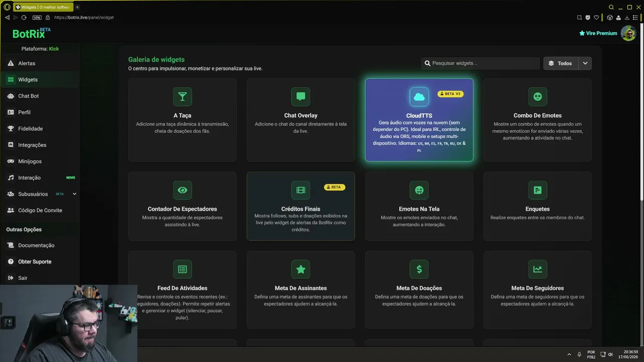Image resolution: width=644 pixels, height=362 pixels.
Task: Click the Outras Opções section heading
Action: tap(24, 229)
